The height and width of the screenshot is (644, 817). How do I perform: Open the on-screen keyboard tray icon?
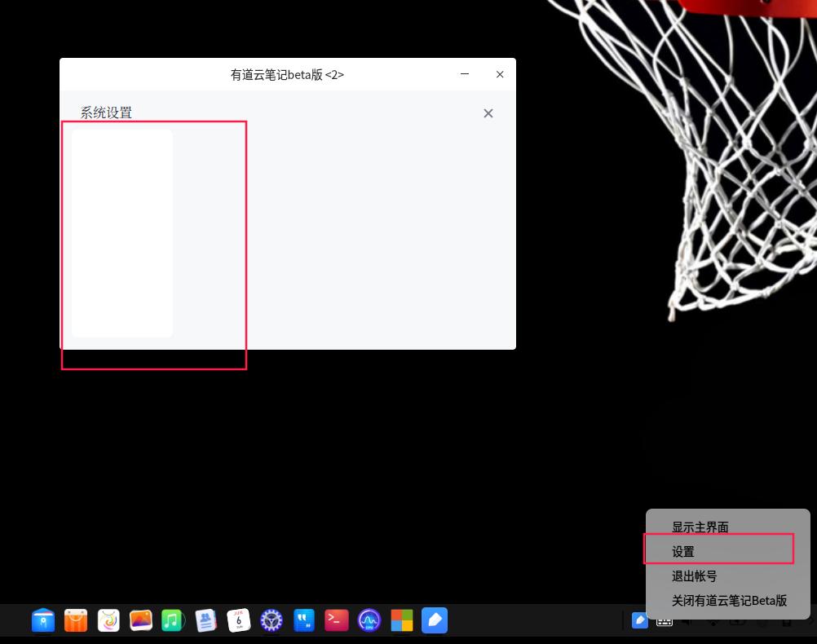664,620
